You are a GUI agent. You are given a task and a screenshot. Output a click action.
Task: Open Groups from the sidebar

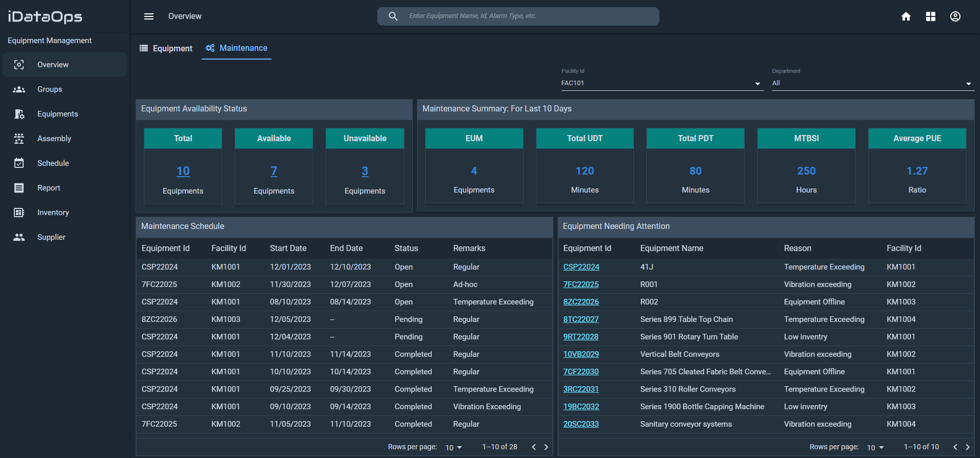point(50,89)
